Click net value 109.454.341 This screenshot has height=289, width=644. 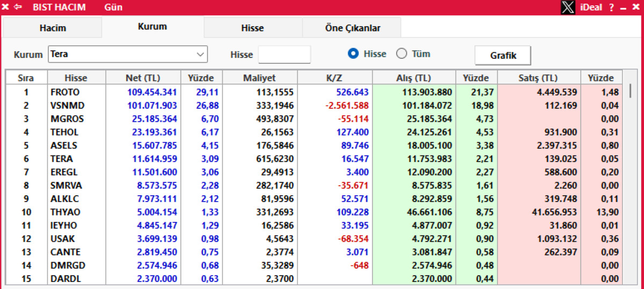pos(152,92)
